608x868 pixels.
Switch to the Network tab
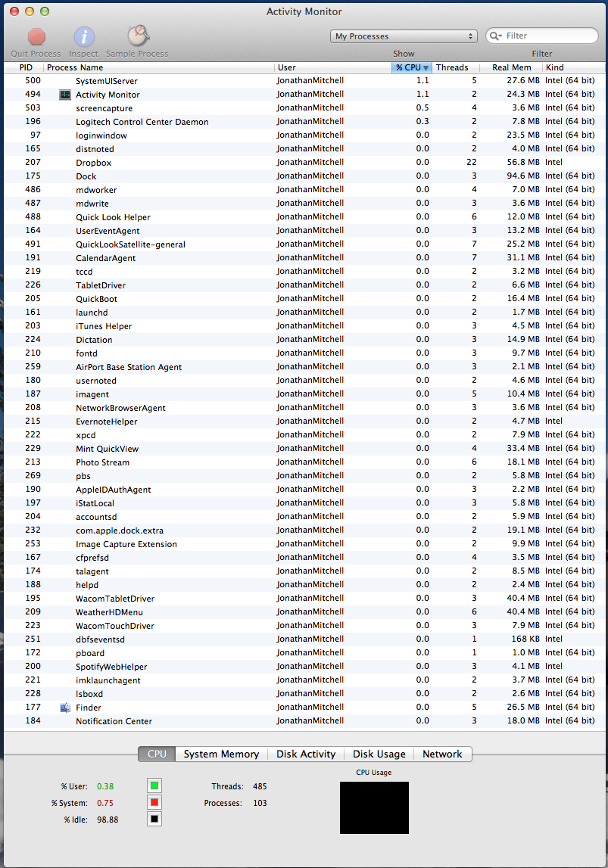tap(442, 754)
